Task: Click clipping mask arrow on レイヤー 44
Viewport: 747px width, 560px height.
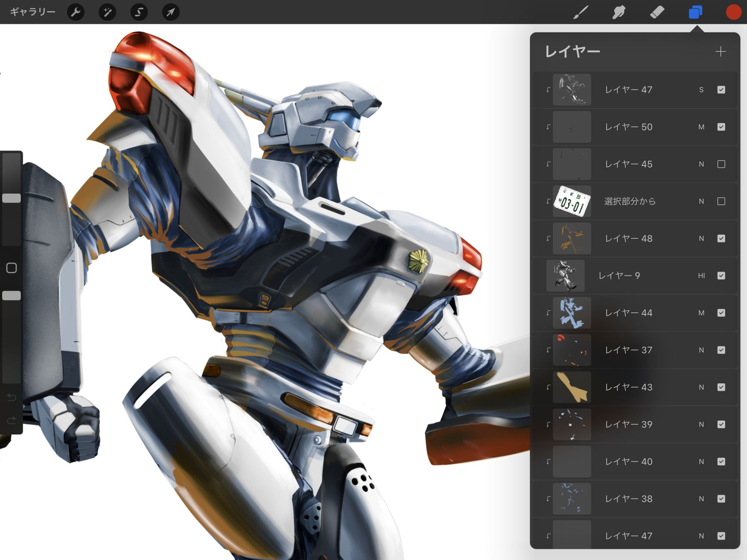Action: point(548,313)
